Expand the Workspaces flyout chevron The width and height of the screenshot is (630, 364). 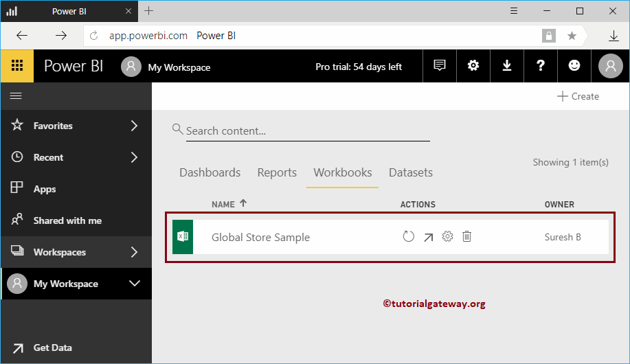pyautogui.click(x=134, y=252)
